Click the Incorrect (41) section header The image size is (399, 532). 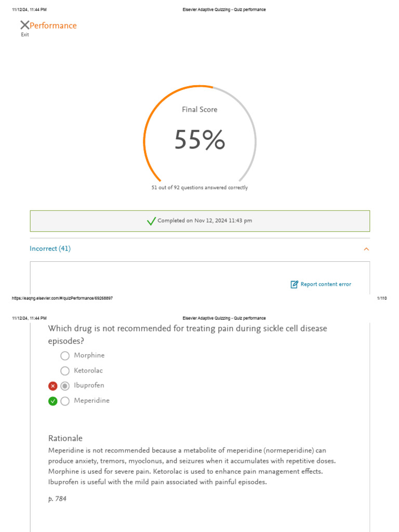[50, 249]
